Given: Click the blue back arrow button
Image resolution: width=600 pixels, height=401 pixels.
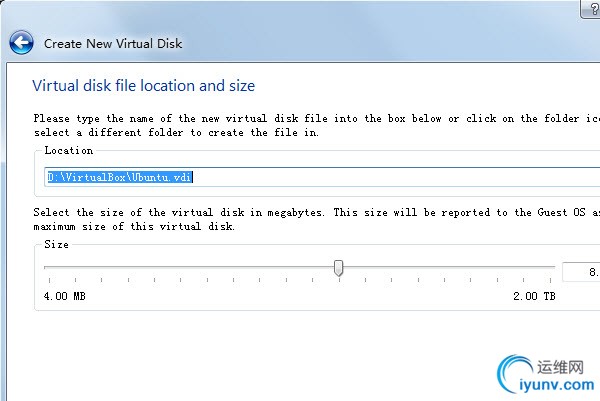Looking at the screenshot, I should click(x=21, y=43).
